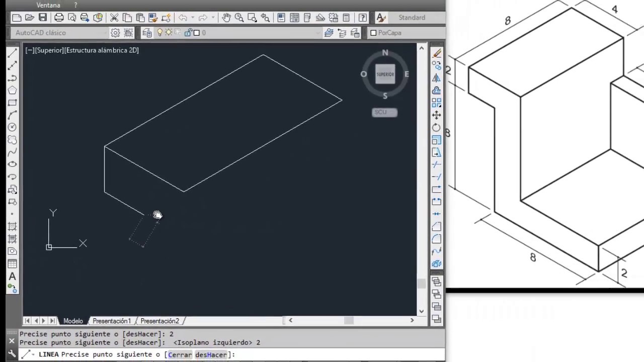Select the Erase modify tool
Viewport: 644px width, 362px height.
[x=436, y=53]
